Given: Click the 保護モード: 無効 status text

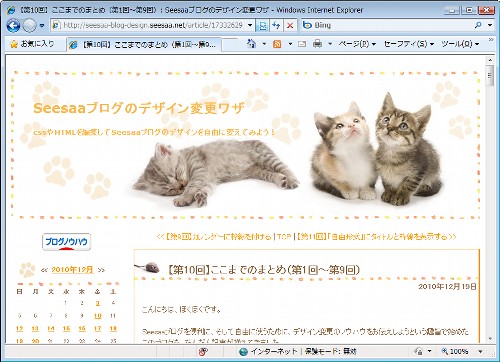Looking at the screenshot, I should 331,351.
